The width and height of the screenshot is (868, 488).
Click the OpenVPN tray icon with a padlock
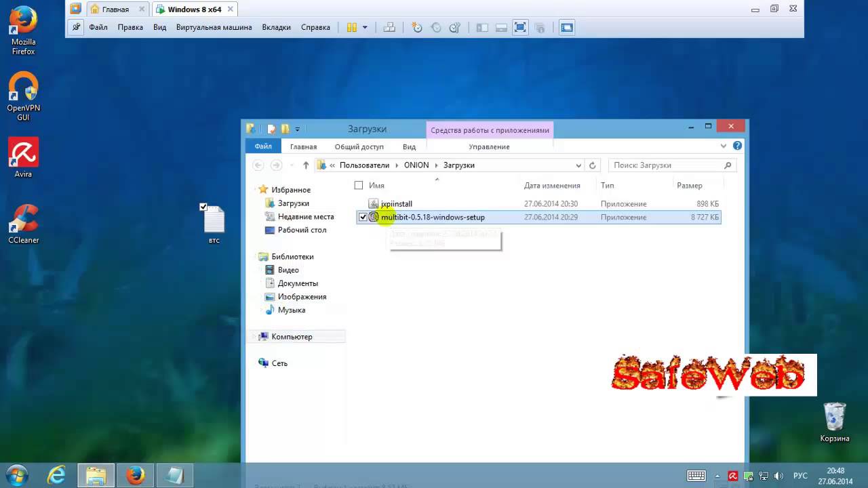pyautogui.click(x=748, y=476)
